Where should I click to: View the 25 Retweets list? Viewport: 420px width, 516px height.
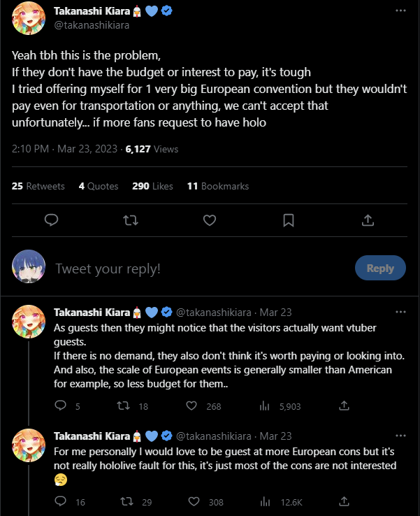click(38, 186)
